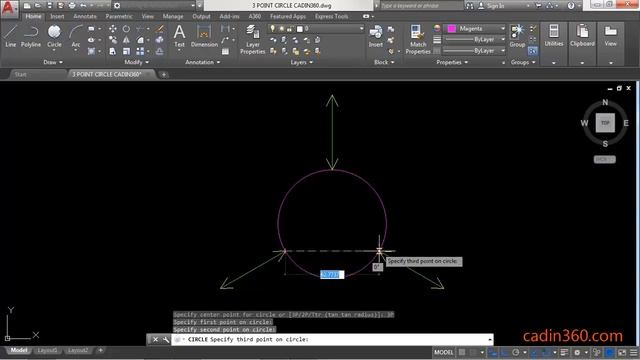Click the Plot printer icon
The height and width of the screenshot is (360, 640).
(x=72, y=5)
